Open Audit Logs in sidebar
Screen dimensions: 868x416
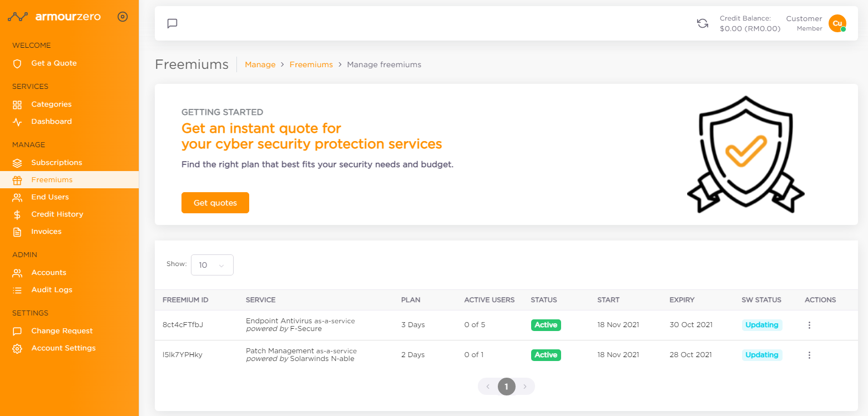[69, 290]
